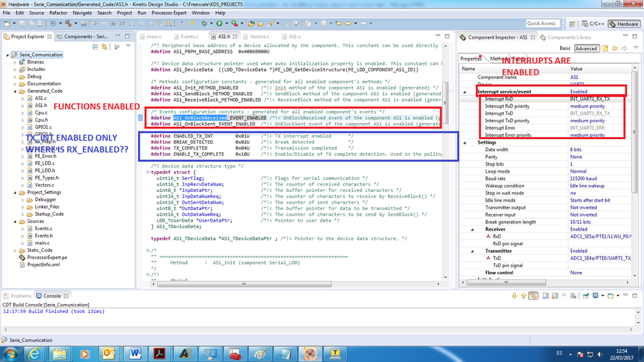Collapse the Sources folder
The height and width of the screenshot is (362, 644).
(15, 221)
